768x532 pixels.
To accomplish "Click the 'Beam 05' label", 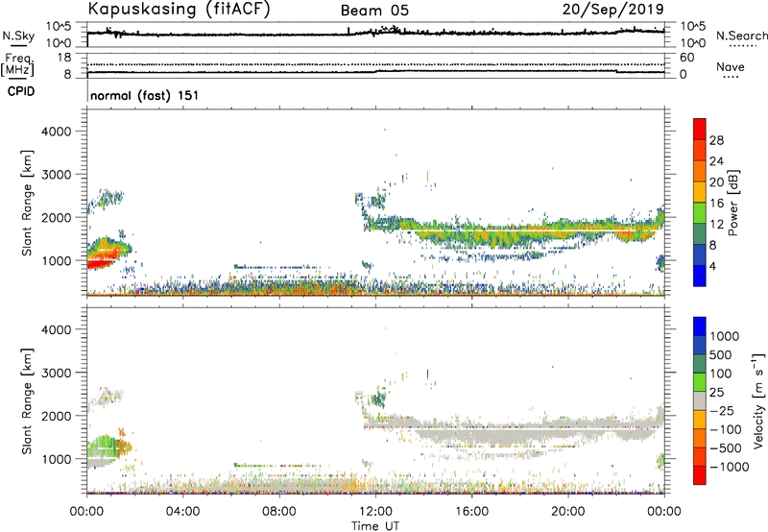I will click(x=374, y=11).
